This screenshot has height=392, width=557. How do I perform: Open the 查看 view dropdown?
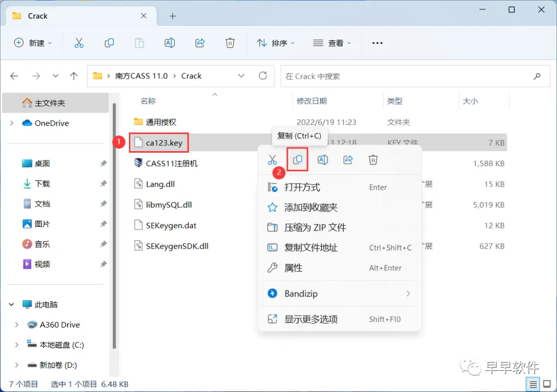332,43
